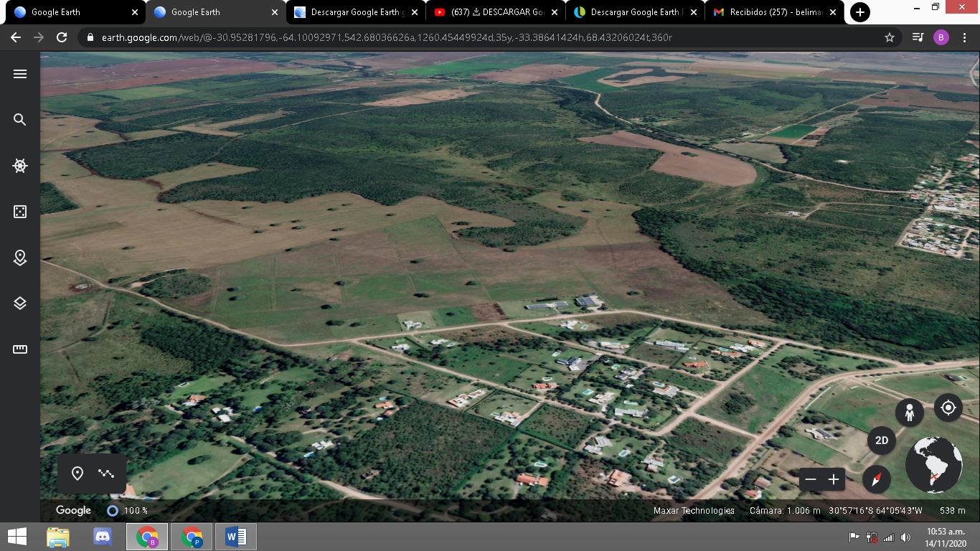Open Voyager ship wheel icon
The image size is (980, 551).
coord(20,166)
